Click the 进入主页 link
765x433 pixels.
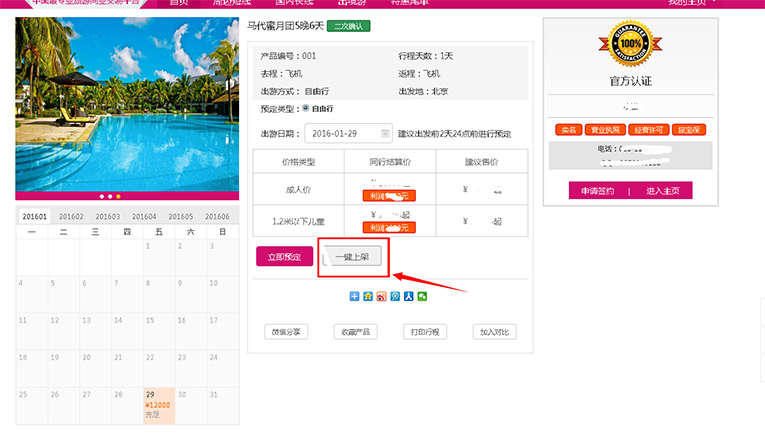[663, 191]
